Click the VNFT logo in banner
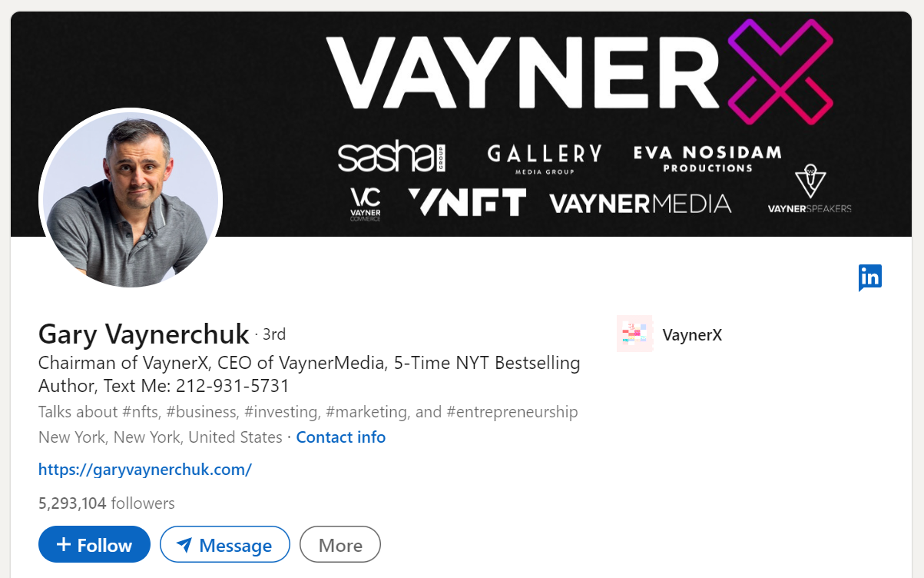Image resolution: width=924 pixels, height=578 pixels. 467,203
